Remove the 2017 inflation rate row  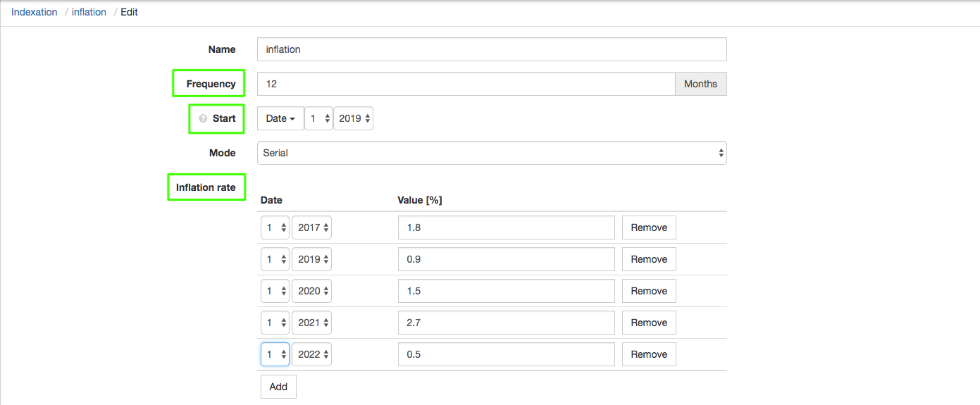[648, 228]
